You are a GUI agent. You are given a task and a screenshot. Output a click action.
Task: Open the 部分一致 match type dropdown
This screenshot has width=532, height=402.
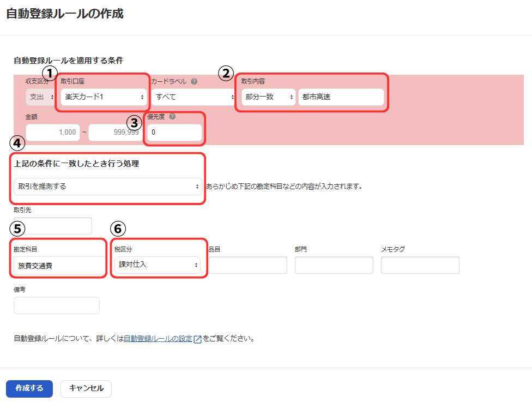(268, 97)
